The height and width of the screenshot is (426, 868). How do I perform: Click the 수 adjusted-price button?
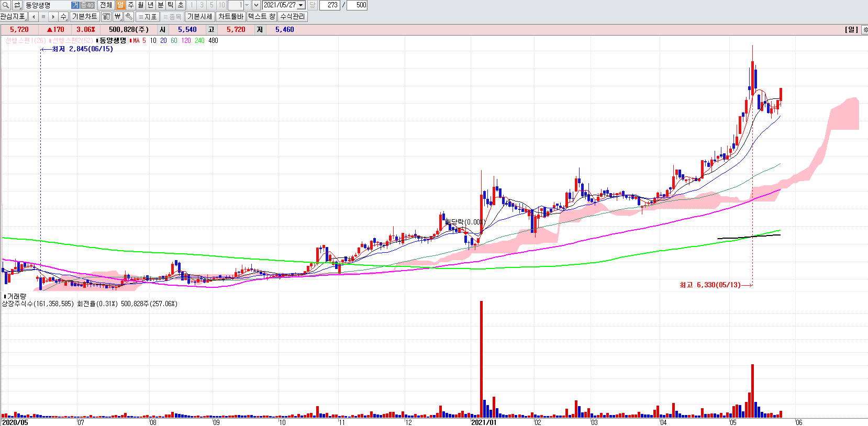63,17
